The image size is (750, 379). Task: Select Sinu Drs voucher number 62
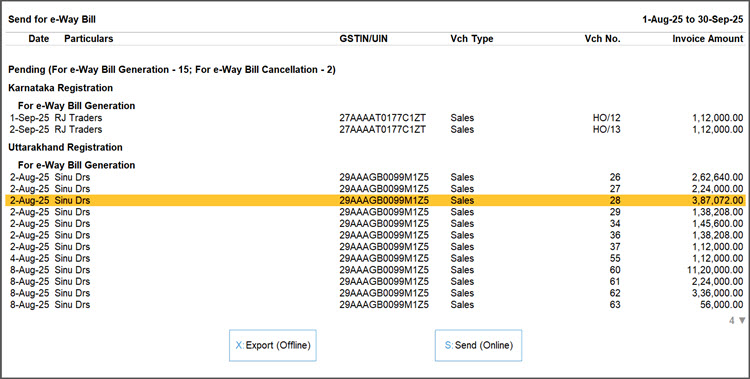pos(375,293)
